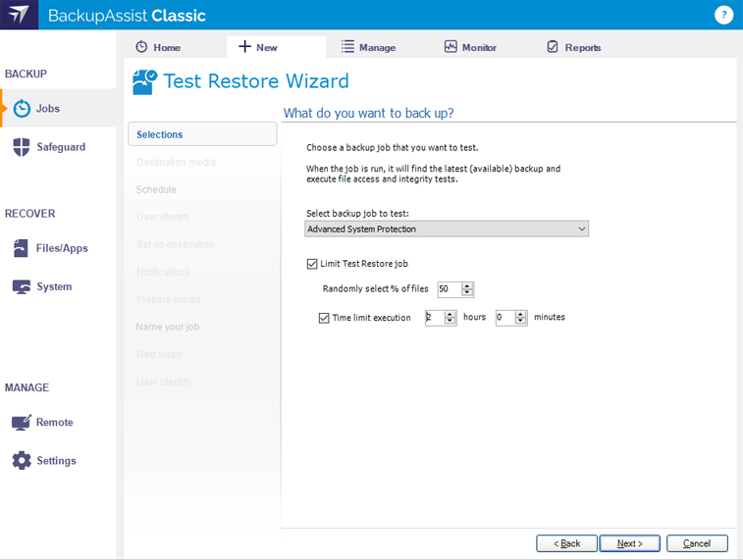
Task: Click the Settings gear icon
Action: pos(22,461)
